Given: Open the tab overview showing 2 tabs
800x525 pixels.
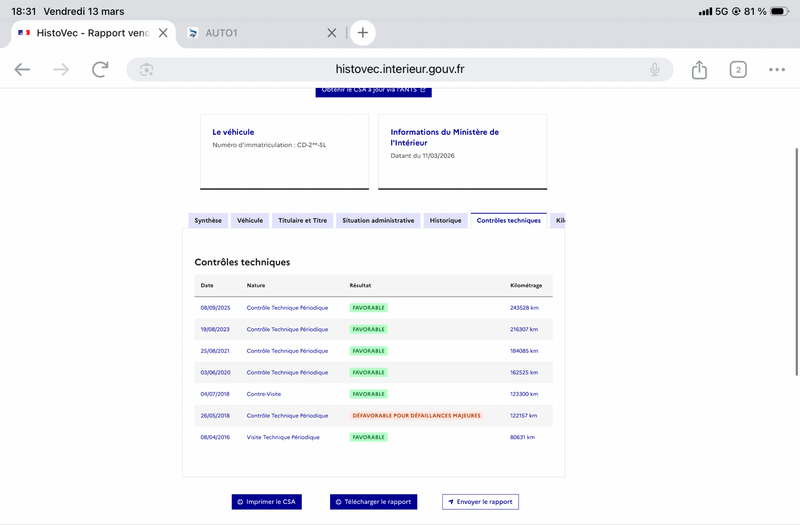Looking at the screenshot, I should click(x=738, y=69).
